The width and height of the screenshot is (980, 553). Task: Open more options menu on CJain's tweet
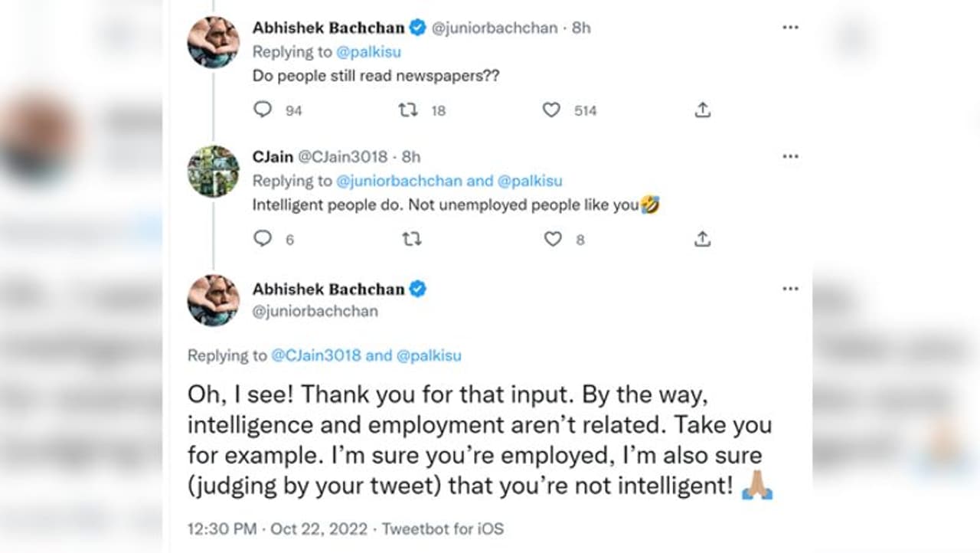(790, 156)
